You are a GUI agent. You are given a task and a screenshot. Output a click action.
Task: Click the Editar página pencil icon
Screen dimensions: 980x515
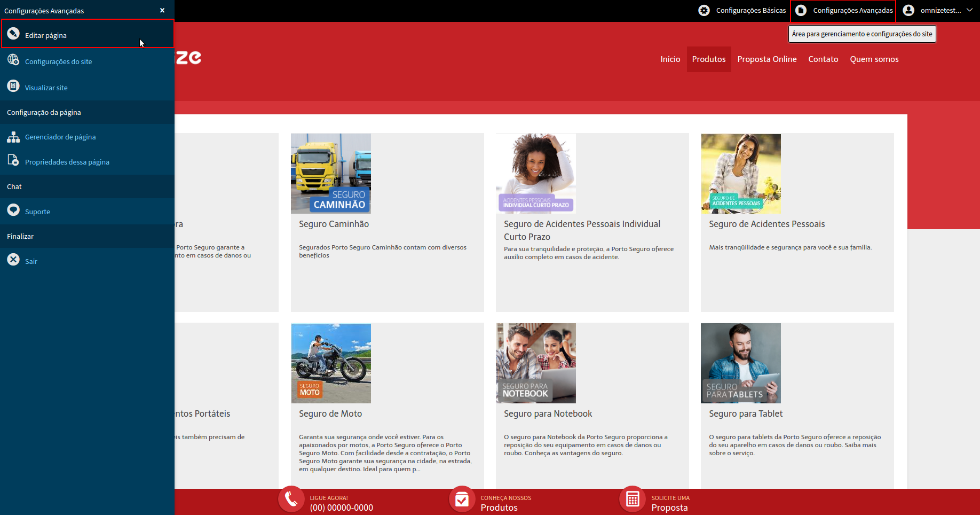(x=13, y=34)
